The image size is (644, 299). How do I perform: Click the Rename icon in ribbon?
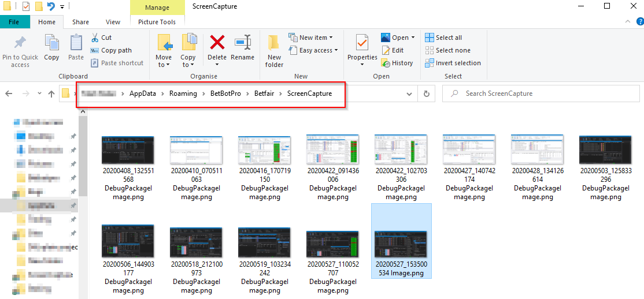coord(242,43)
